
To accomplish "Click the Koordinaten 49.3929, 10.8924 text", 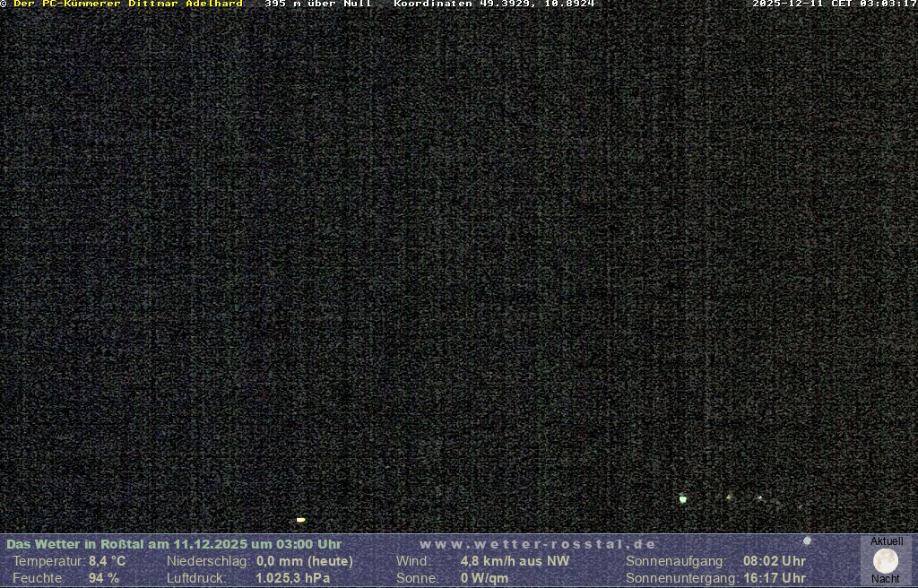I will [x=494, y=4].
